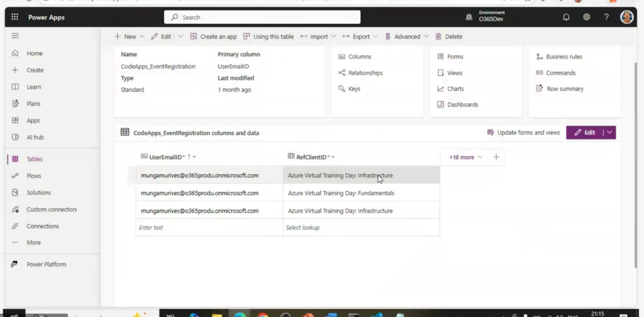This screenshot has height=317, width=644.
Task: Click the notifications bell icon
Action: (566, 17)
